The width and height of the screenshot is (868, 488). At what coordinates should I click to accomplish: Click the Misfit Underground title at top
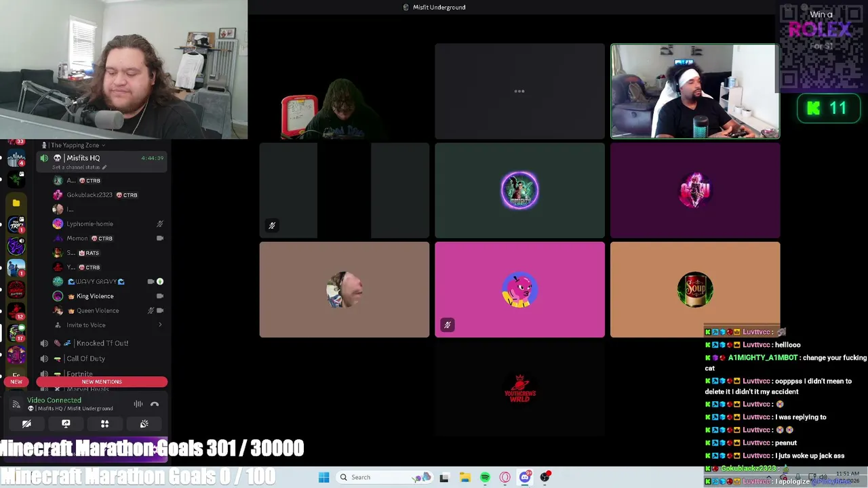pos(439,7)
